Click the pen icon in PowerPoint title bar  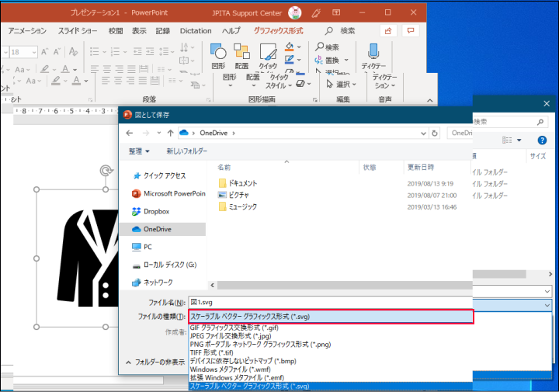(316, 13)
